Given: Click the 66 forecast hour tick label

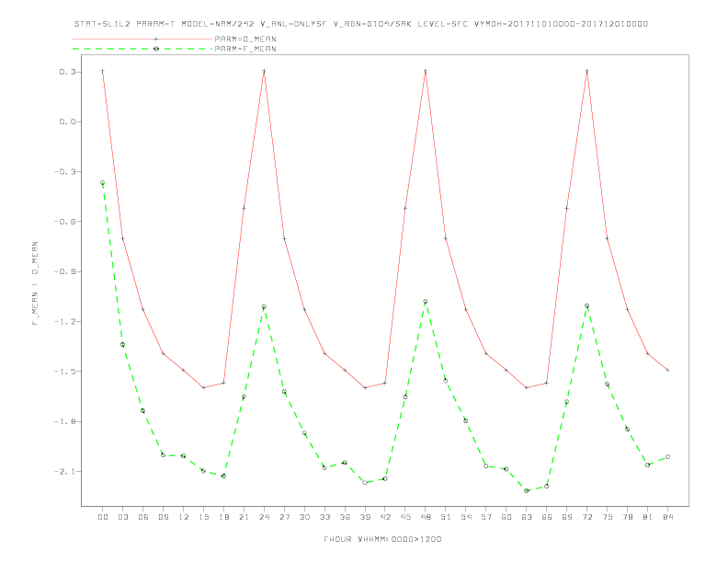Looking at the screenshot, I should click(x=547, y=517).
